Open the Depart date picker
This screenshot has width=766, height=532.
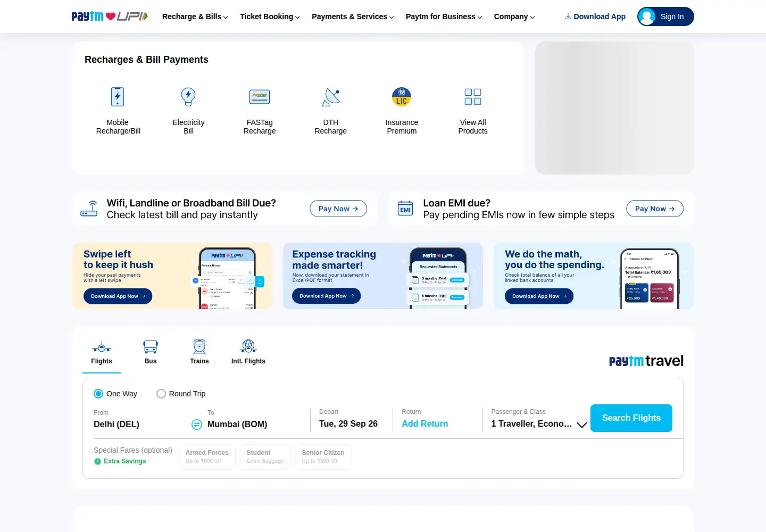(x=348, y=419)
